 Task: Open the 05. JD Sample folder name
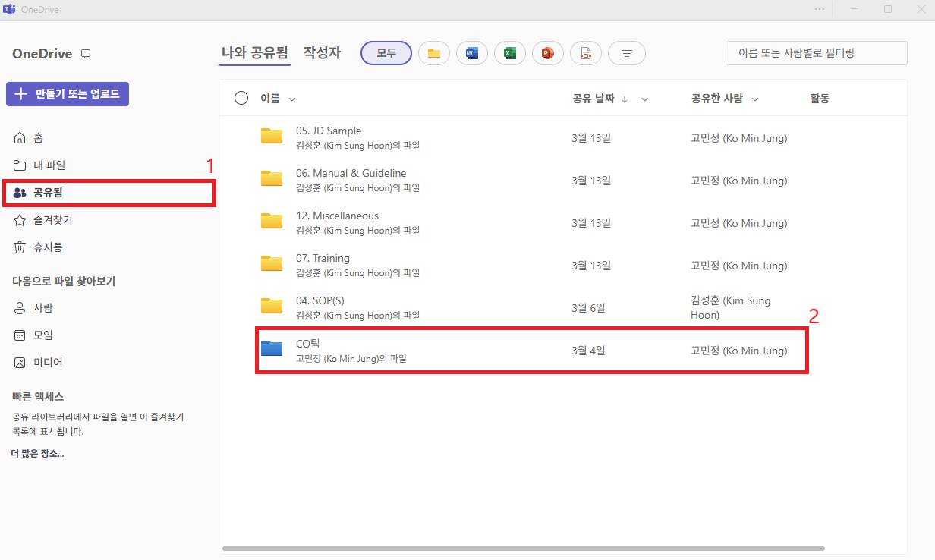click(x=329, y=131)
